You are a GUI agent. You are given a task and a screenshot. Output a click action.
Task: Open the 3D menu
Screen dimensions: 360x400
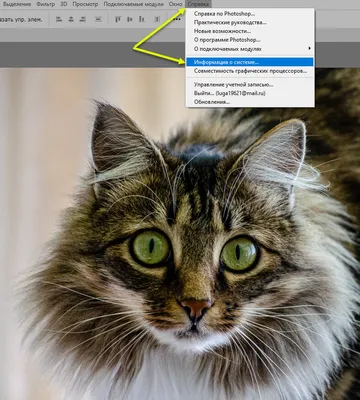tap(64, 4)
